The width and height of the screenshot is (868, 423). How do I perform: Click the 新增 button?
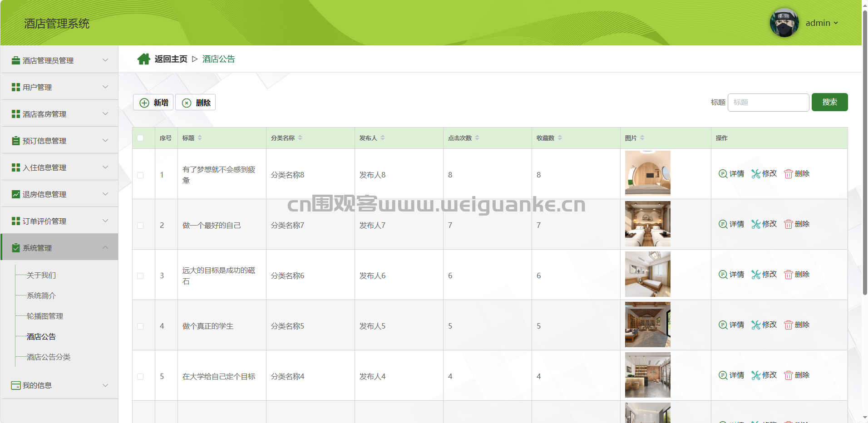153,103
